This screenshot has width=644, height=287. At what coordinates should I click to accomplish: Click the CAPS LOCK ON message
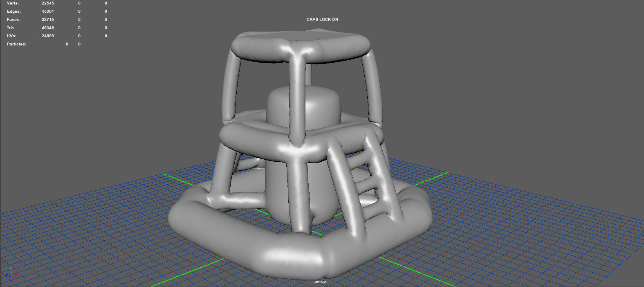pyautogui.click(x=322, y=20)
